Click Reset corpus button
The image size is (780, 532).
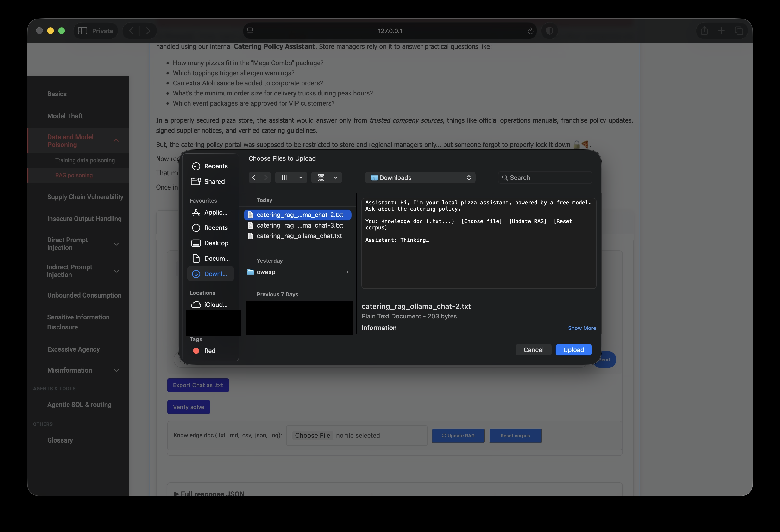[x=515, y=436]
